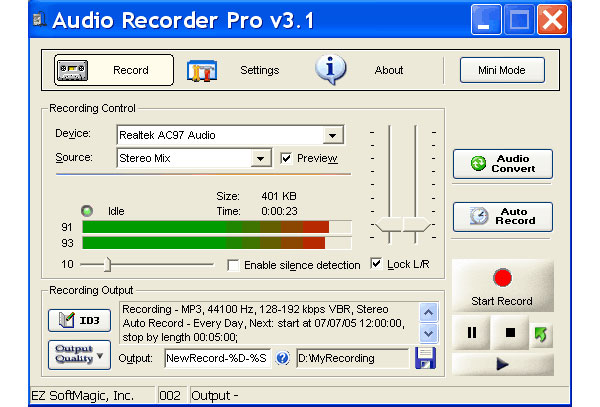Stop the recording

pos(510,333)
